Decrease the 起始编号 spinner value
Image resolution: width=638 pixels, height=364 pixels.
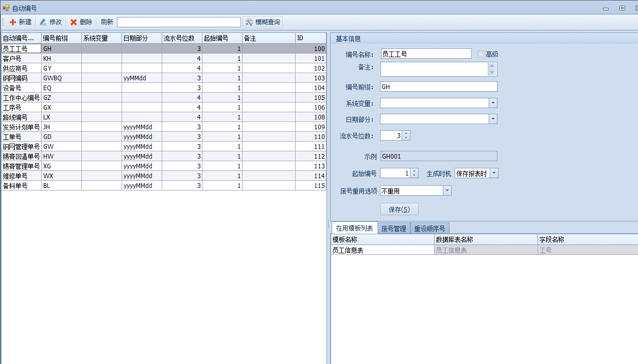click(x=415, y=176)
